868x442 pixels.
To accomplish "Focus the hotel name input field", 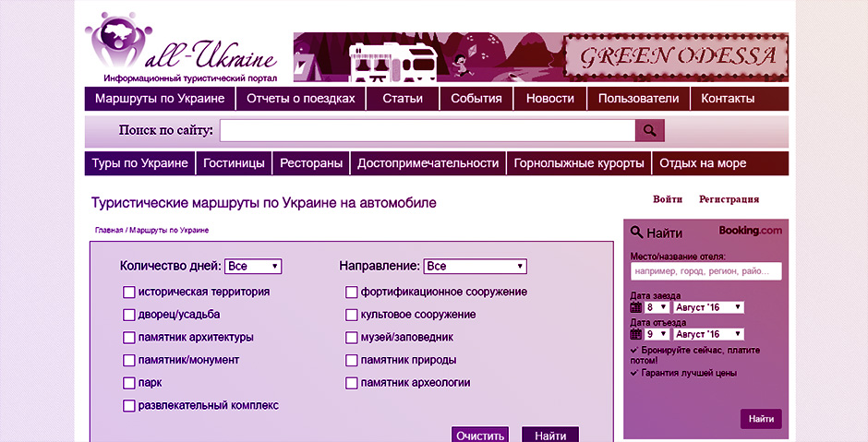I will (x=705, y=271).
